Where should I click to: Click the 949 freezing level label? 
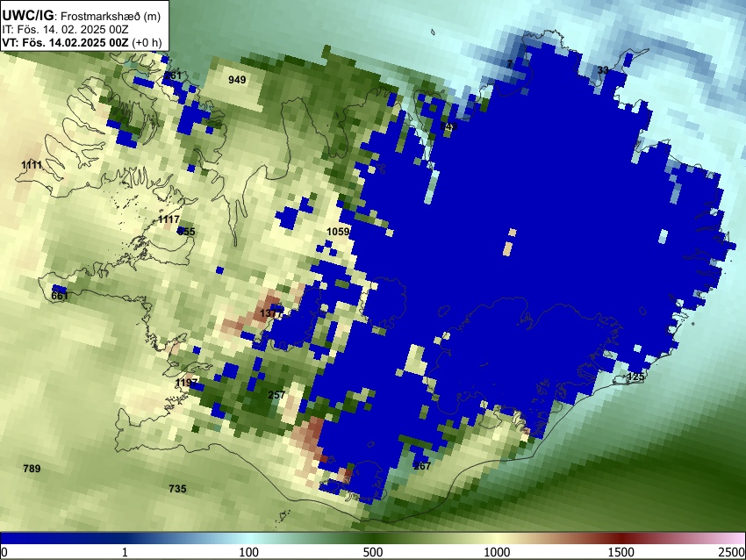[x=237, y=80]
